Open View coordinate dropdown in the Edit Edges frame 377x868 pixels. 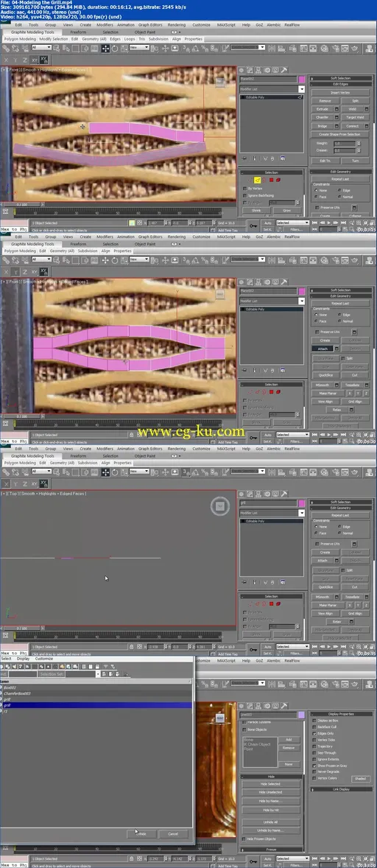pyautogui.click(x=138, y=48)
